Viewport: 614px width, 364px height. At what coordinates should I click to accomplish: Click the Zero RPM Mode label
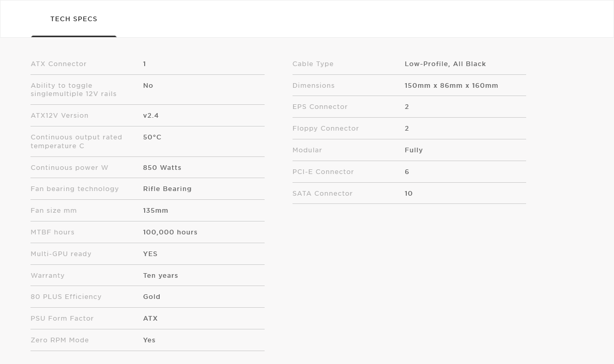[x=59, y=340]
